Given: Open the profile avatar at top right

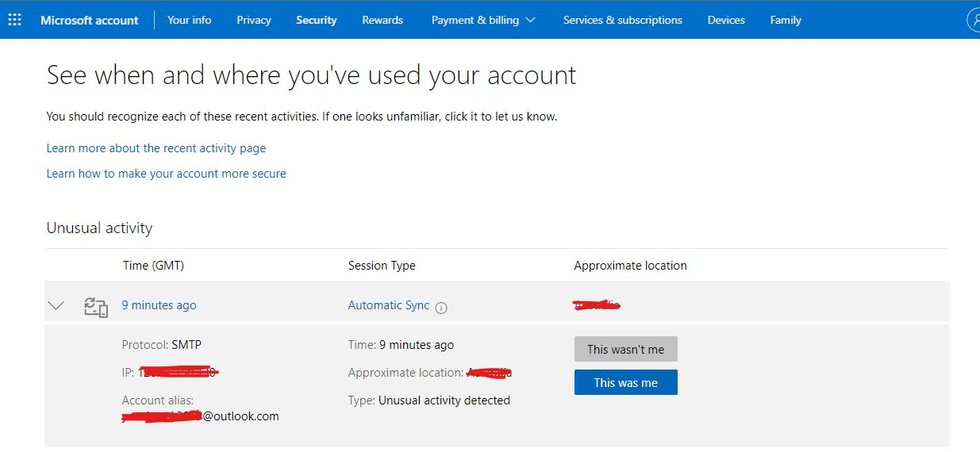Looking at the screenshot, I should pos(974,20).
